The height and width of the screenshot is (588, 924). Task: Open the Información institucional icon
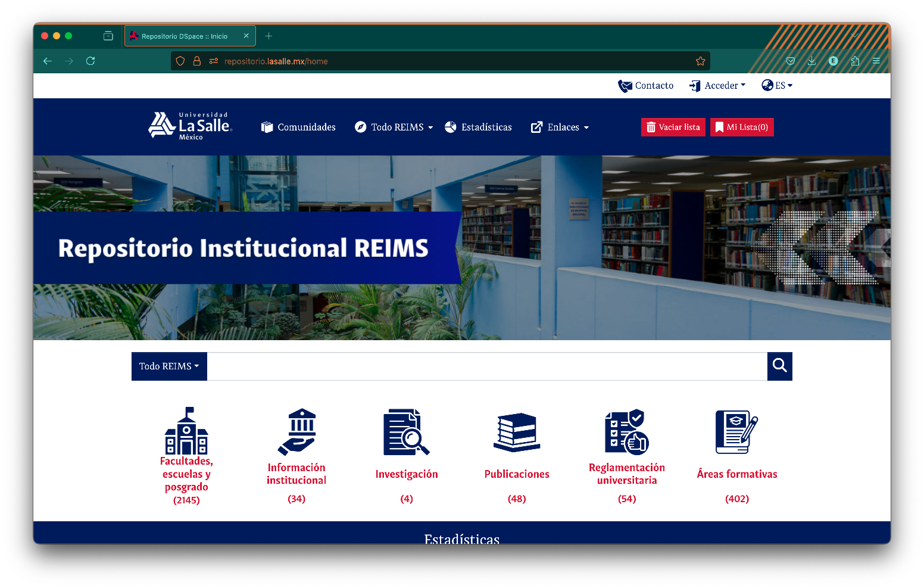(296, 432)
